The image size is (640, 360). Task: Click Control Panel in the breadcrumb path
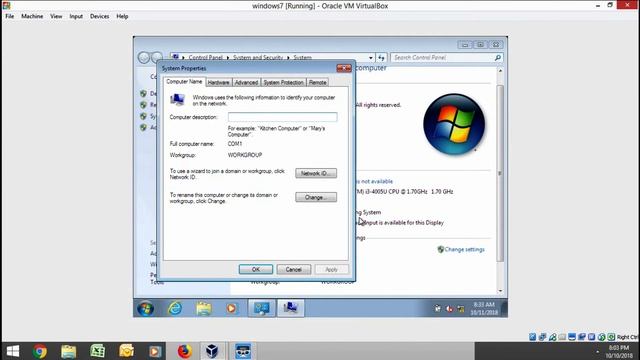(205, 58)
